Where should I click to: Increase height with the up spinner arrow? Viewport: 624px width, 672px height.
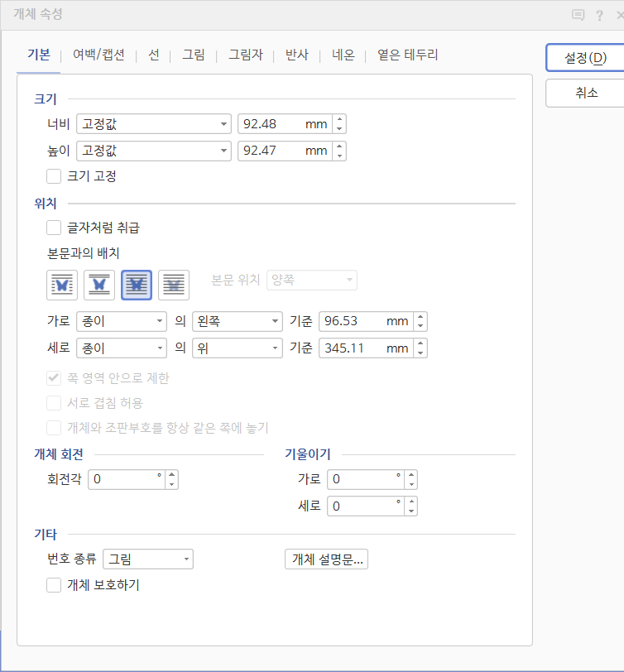(x=339, y=146)
